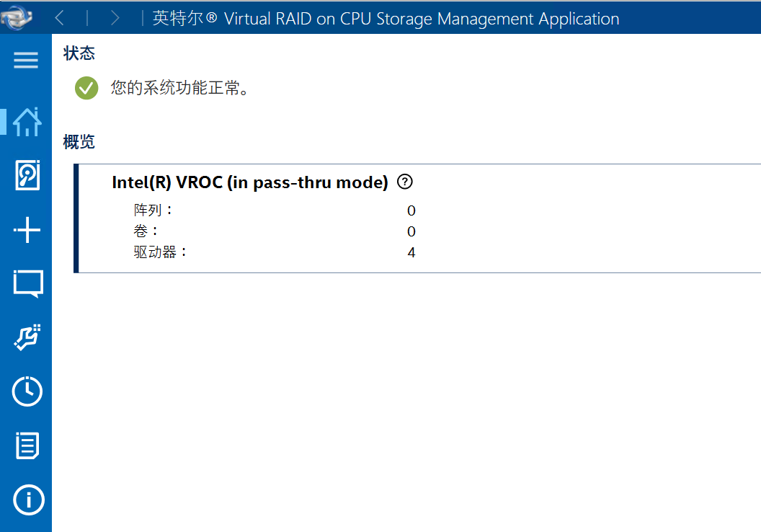Click the 卷 count row
The width and height of the screenshot is (761, 532).
(x=275, y=231)
